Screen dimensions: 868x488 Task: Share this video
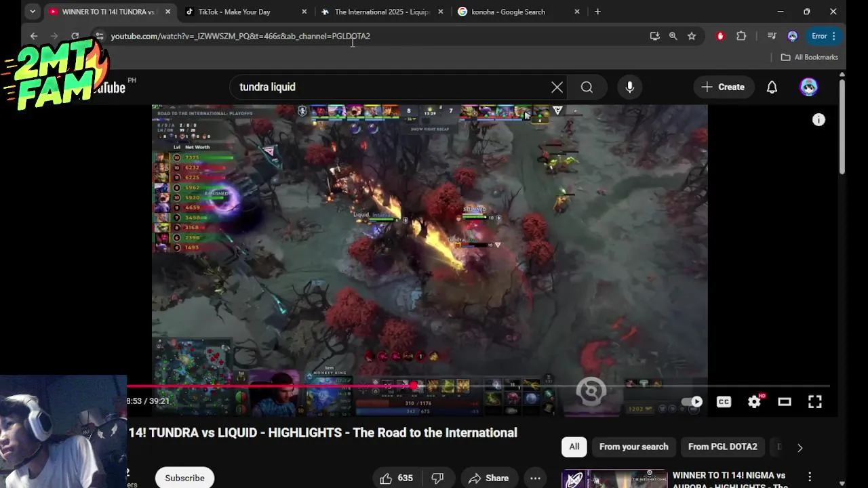pyautogui.click(x=488, y=478)
